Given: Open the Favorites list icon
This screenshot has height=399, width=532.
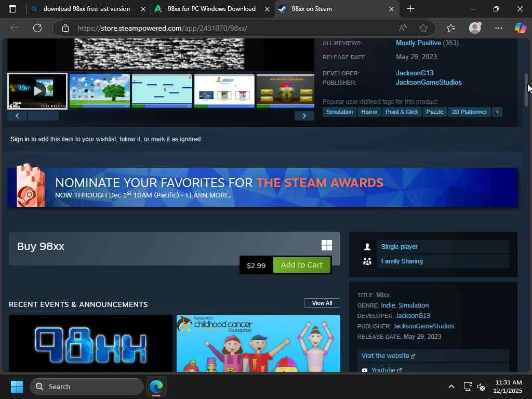Looking at the screenshot, I should point(451,28).
